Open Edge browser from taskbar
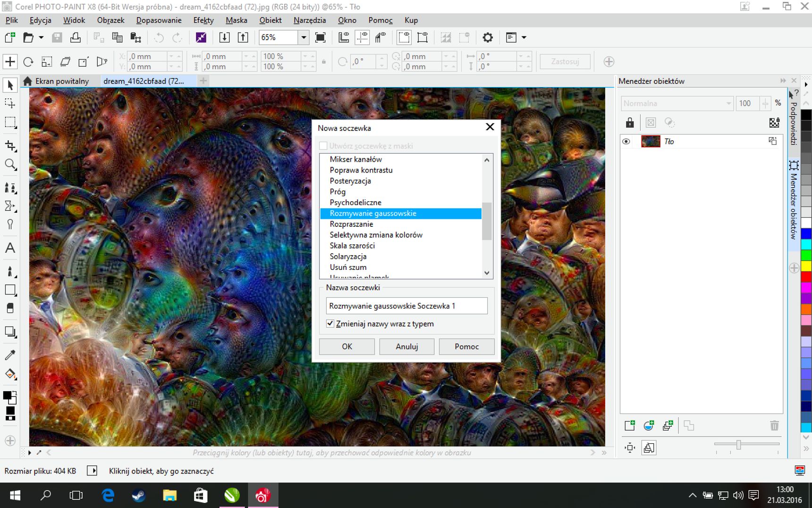 pos(108,495)
